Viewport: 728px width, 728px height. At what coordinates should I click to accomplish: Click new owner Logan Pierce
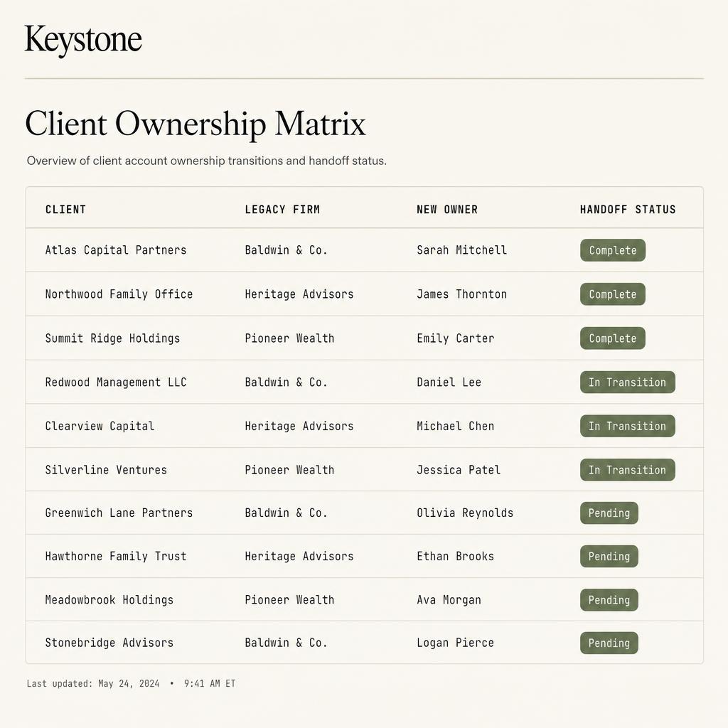pyautogui.click(x=456, y=643)
